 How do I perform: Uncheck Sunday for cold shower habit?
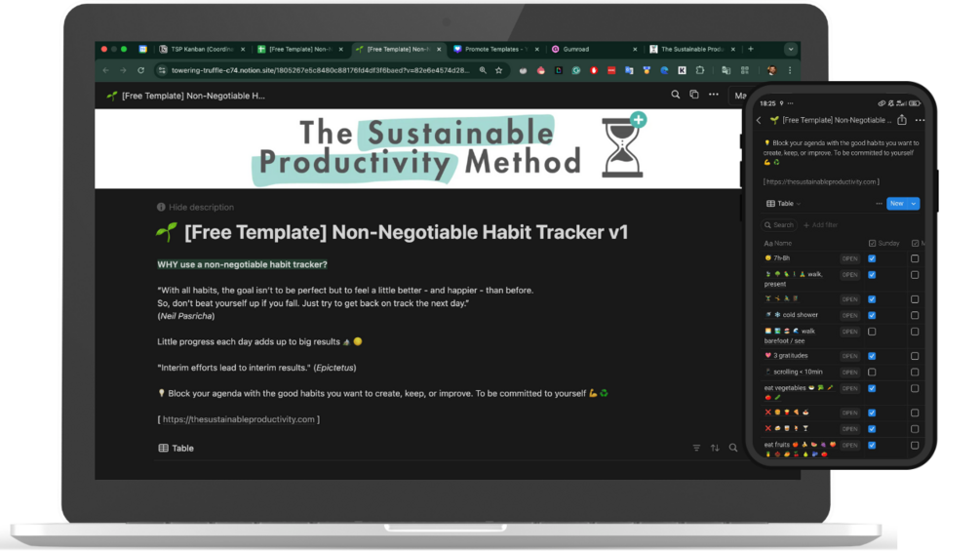point(872,315)
